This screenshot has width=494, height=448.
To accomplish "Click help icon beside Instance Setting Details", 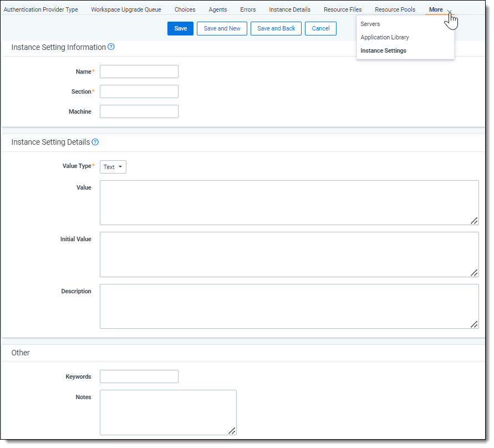I will [x=95, y=142].
